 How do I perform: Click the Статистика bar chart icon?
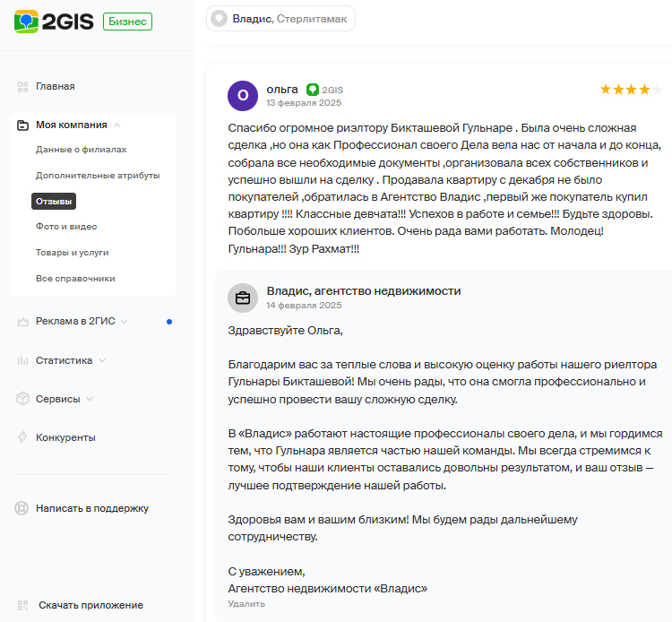22,360
